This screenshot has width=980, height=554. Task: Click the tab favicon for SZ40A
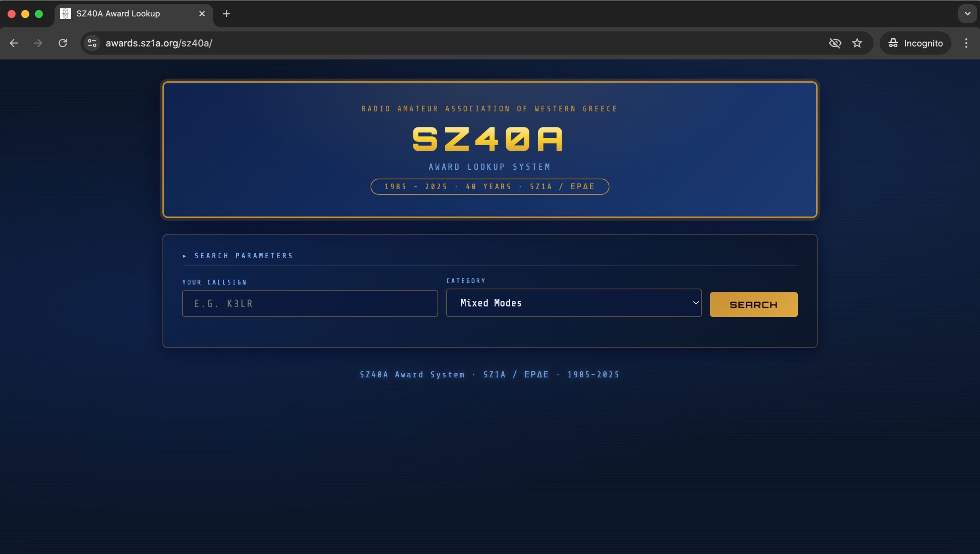click(65, 14)
